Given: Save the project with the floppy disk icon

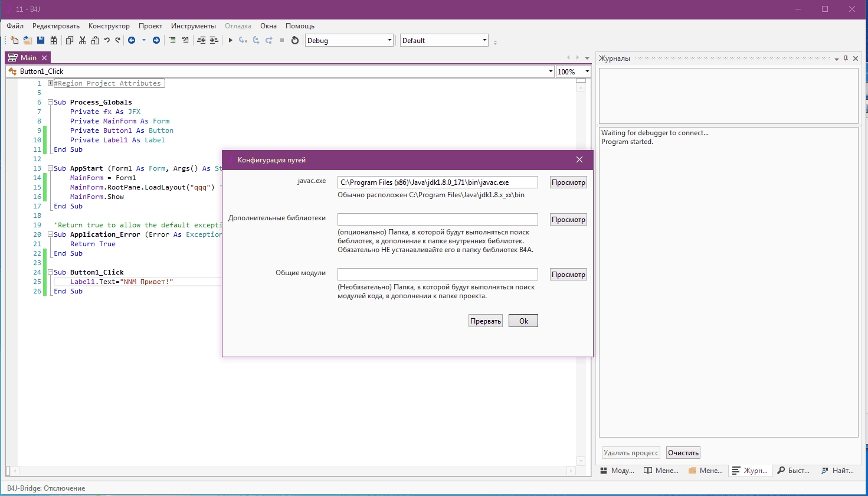Looking at the screenshot, I should 41,40.
